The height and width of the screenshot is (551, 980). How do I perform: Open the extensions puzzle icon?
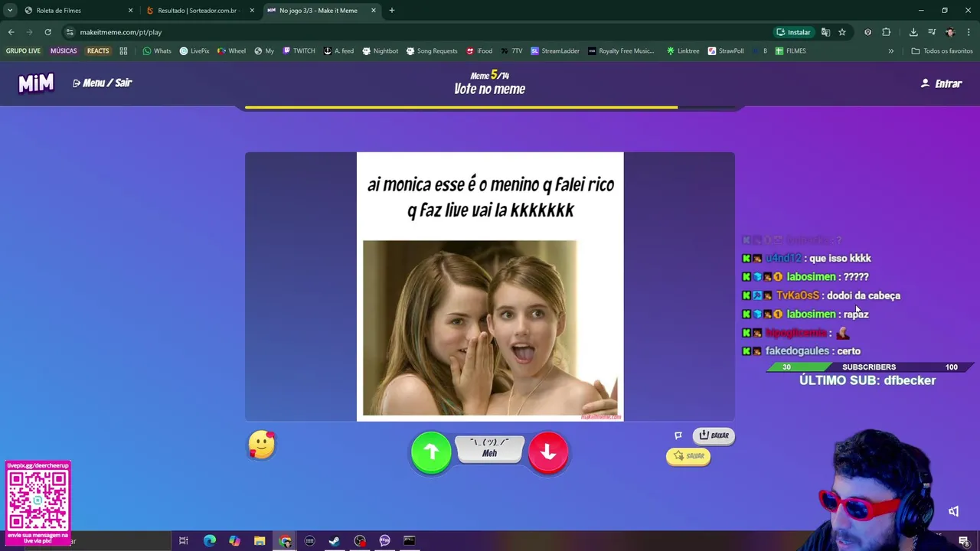click(x=887, y=32)
